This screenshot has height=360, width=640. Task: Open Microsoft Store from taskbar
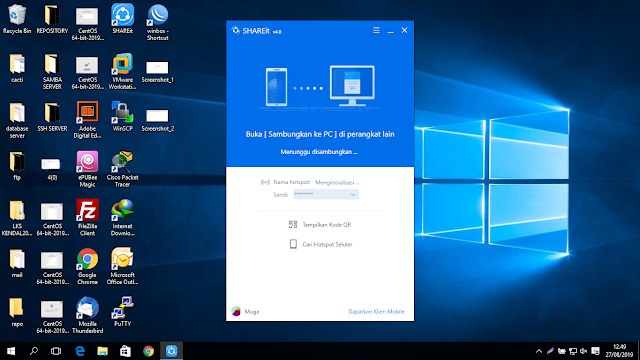(125, 351)
